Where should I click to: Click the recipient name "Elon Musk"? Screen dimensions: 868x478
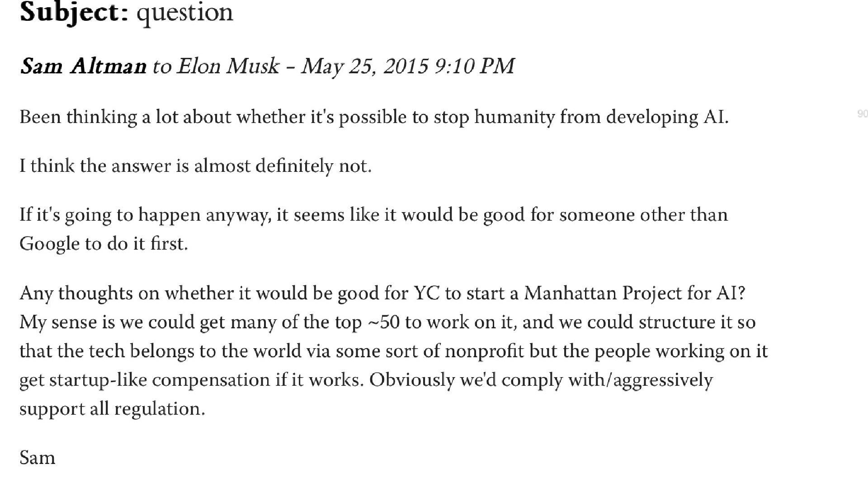coord(227,66)
